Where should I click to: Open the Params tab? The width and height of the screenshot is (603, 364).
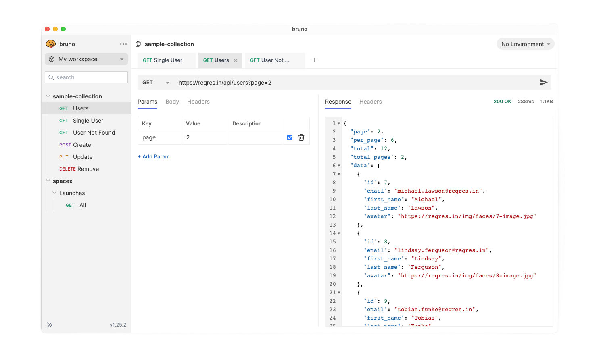coord(147,102)
